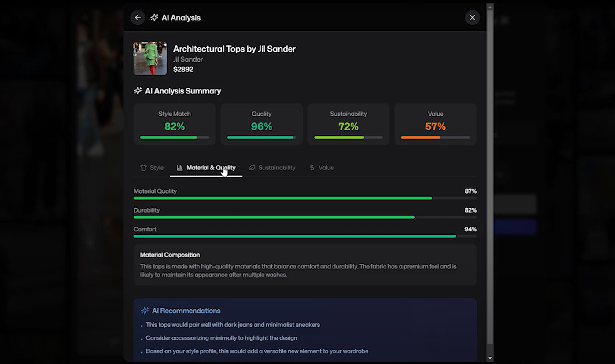Open the Jil Sander product thumbnail
The image size is (615, 364).
150,59
